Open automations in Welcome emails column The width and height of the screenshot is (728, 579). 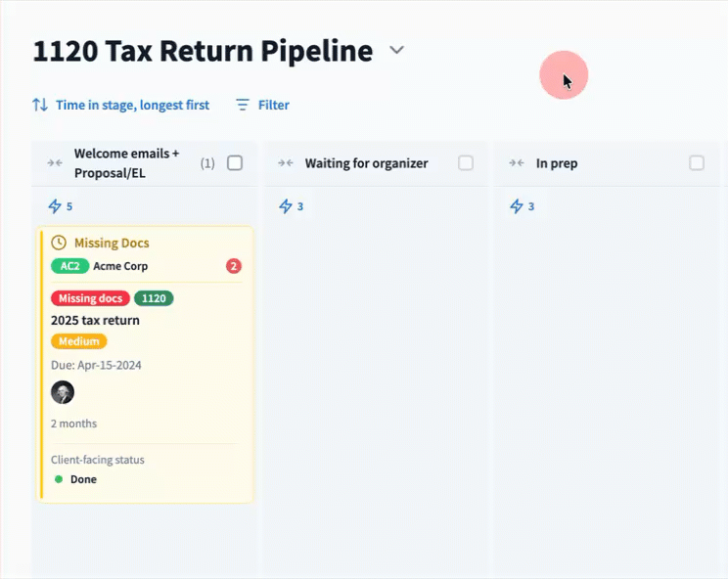click(61, 206)
